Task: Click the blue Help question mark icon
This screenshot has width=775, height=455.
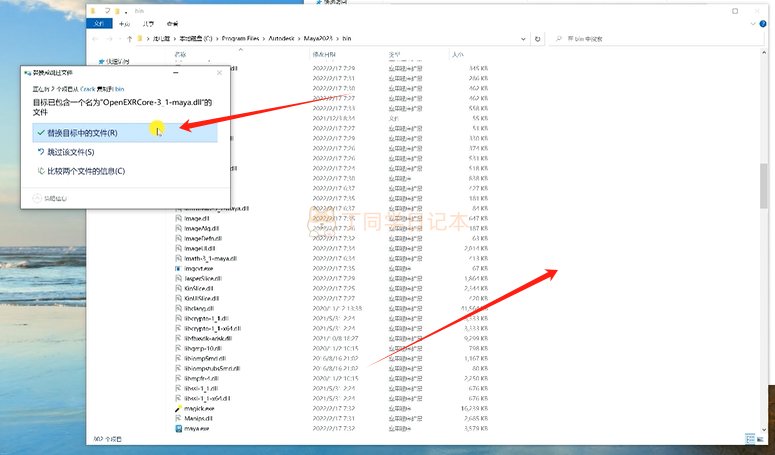Action: coord(763,22)
